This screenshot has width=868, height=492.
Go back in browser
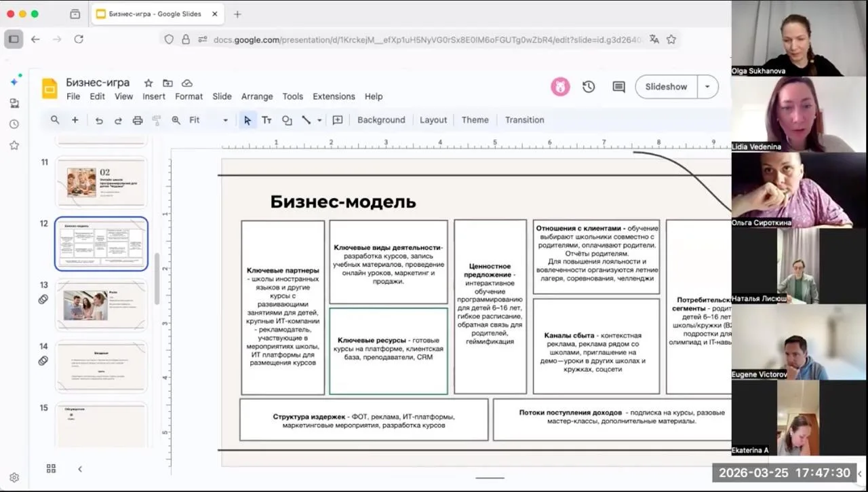click(x=35, y=39)
